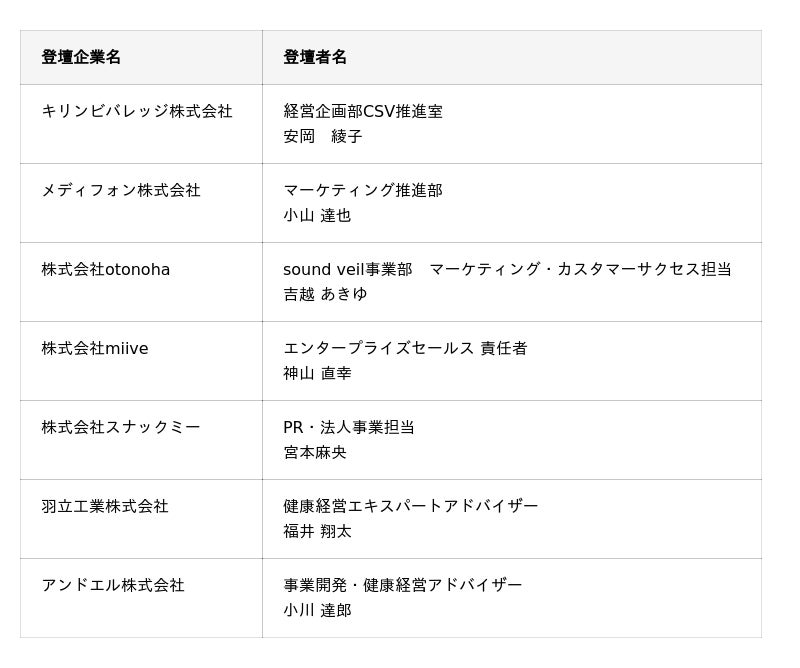Select speaker name 安岡 綾子

322,136
